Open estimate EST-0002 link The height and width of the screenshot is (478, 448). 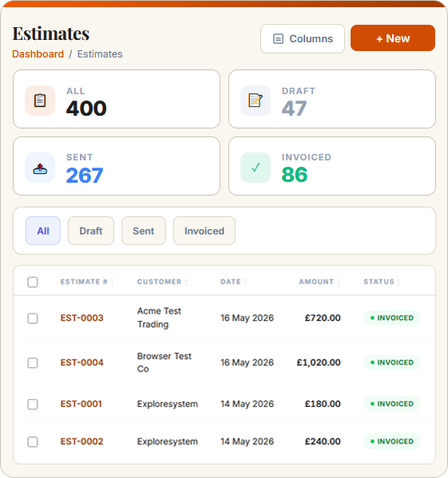point(81,441)
